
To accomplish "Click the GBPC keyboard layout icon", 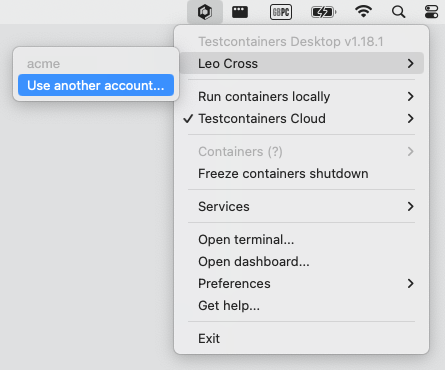I will (x=281, y=12).
